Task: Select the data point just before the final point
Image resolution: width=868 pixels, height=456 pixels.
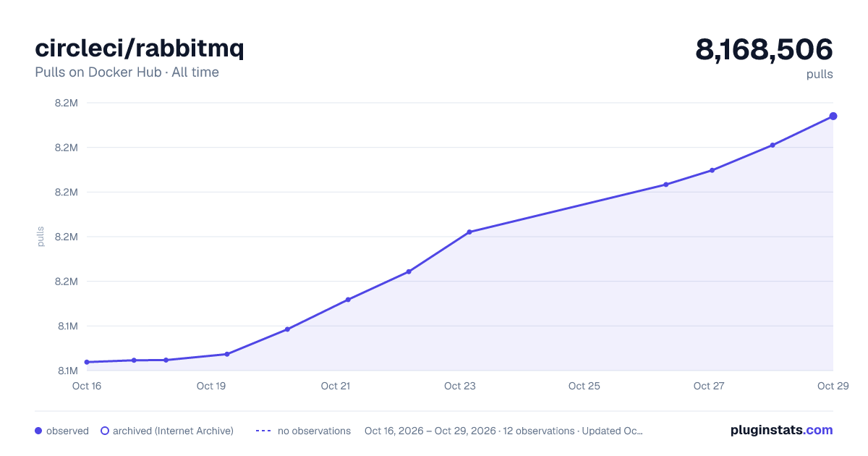Action: click(x=773, y=145)
